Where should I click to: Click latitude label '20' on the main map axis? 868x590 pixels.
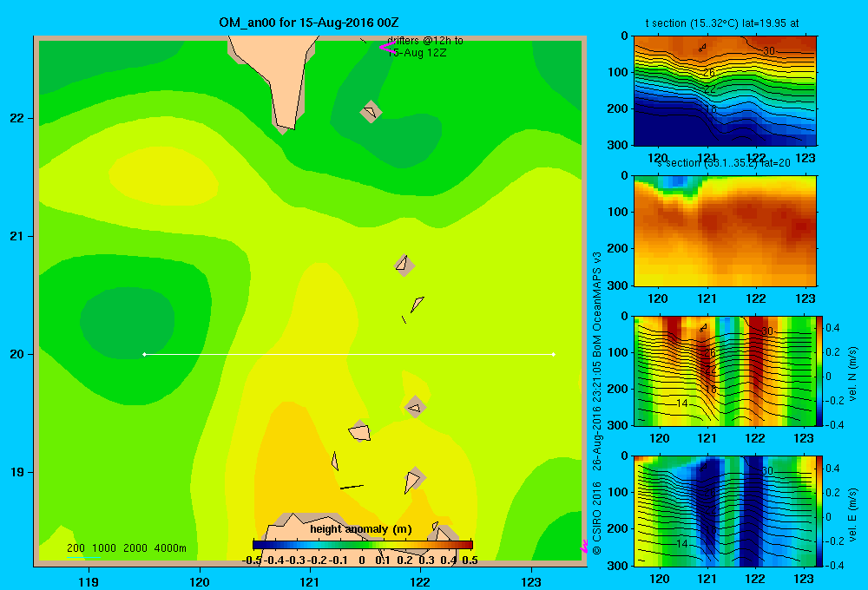(17, 354)
